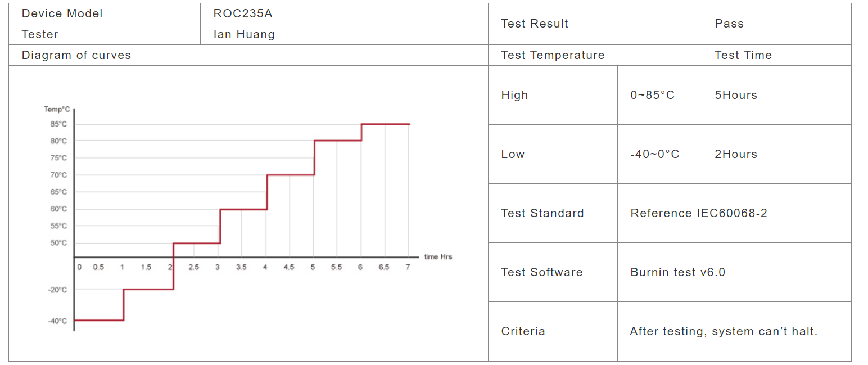Click the Pass test result cell
This screenshot has width=868, height=365.
click(776, 24)
